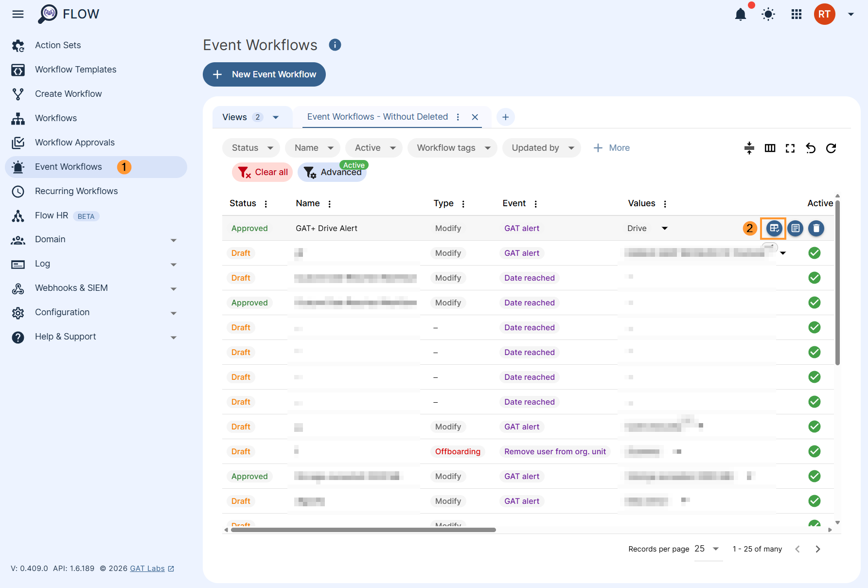Open the row density adjustment icon
868x588 pixels.
coord(749,148)
